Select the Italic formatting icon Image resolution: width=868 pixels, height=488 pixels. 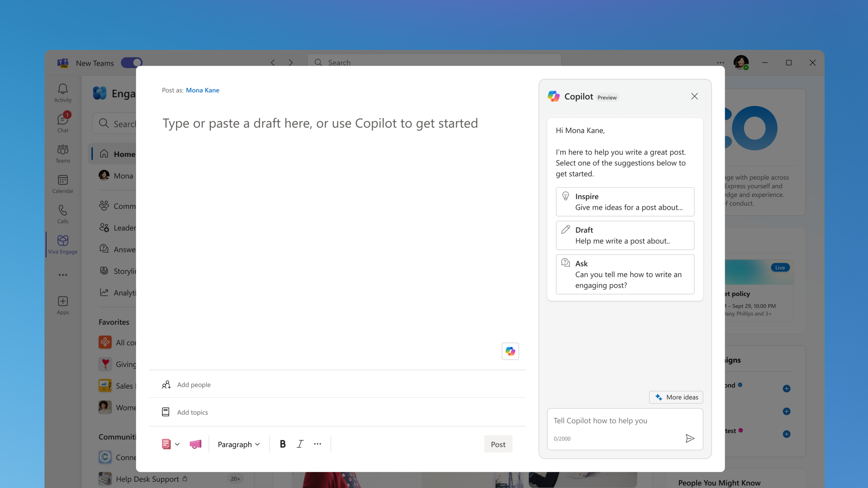point(301,444)
